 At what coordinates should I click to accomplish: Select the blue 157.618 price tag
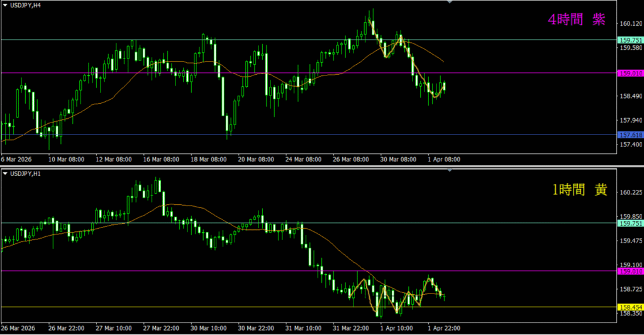click(x=630, y=135)
